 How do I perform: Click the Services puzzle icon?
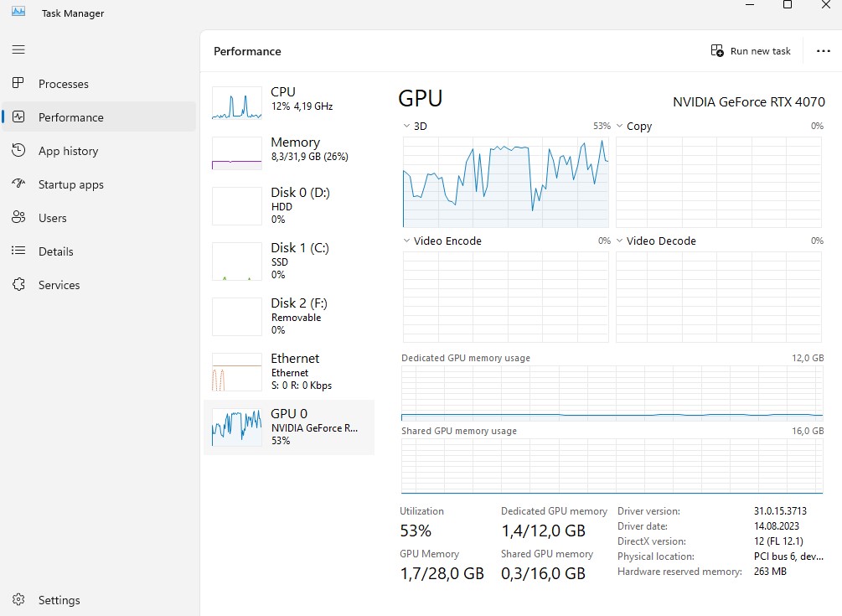point(18,285)
